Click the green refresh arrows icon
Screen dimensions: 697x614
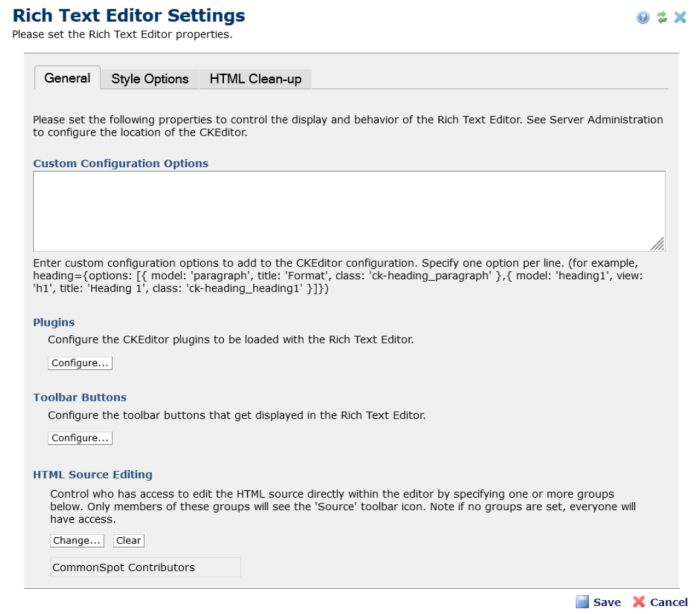[662, 17]
